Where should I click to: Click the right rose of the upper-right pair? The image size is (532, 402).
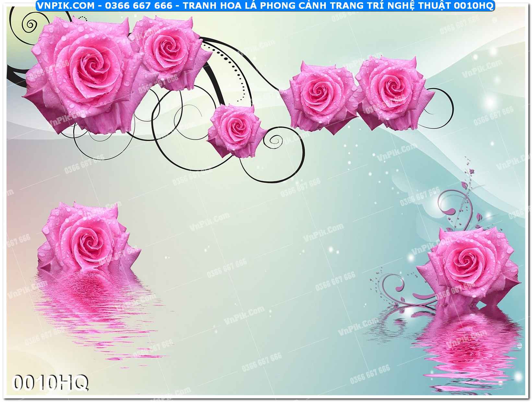391,92
